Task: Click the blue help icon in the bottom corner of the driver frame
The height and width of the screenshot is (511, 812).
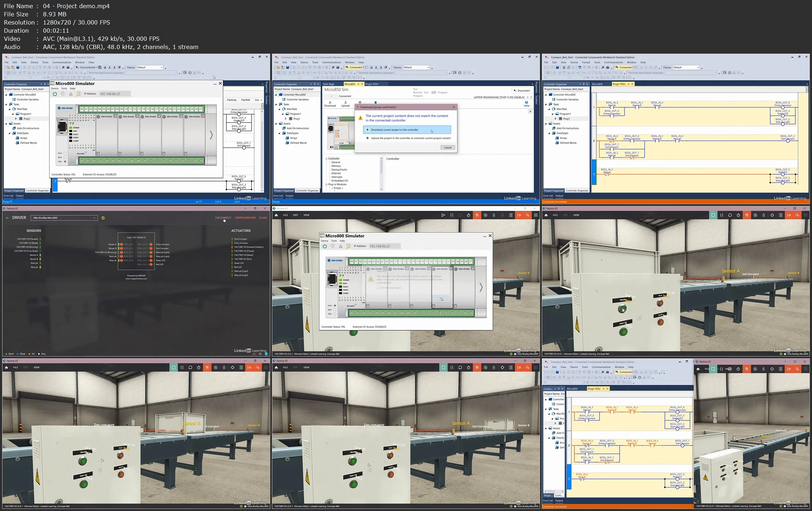Action: pos(266,354)
